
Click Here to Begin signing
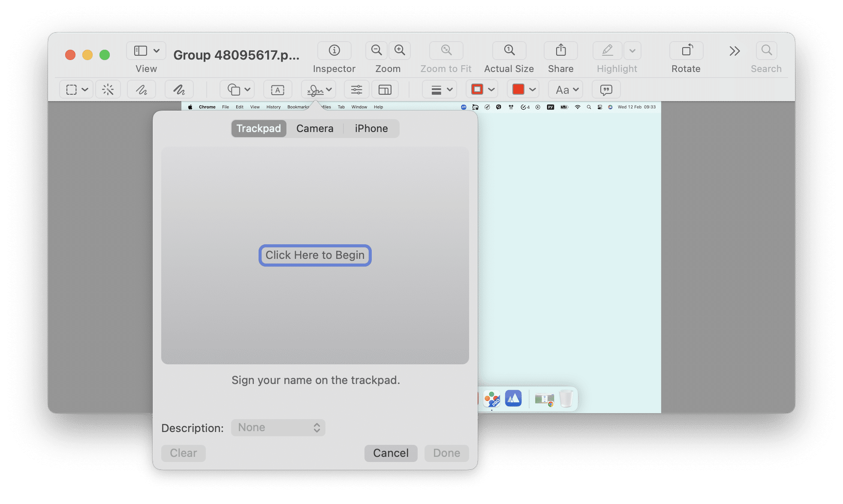click(315, 255)
